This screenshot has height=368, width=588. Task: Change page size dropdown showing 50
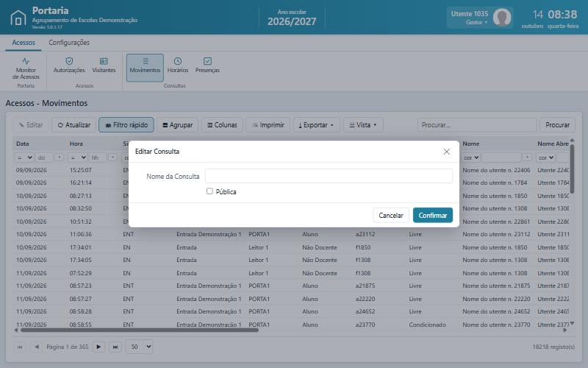pyautogui.click(x=139, y=347)
